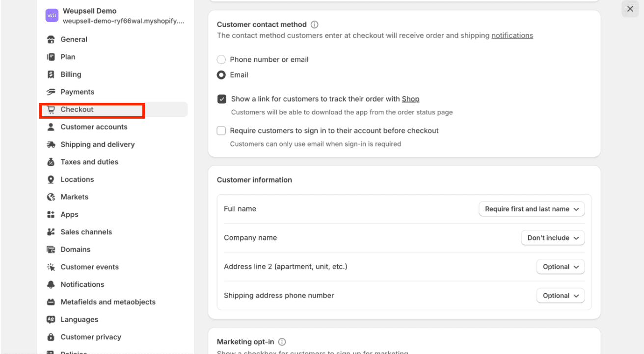
Task: Click info icon beside Customer contact method
Action: pyautogui.click(x=315, y=25)
